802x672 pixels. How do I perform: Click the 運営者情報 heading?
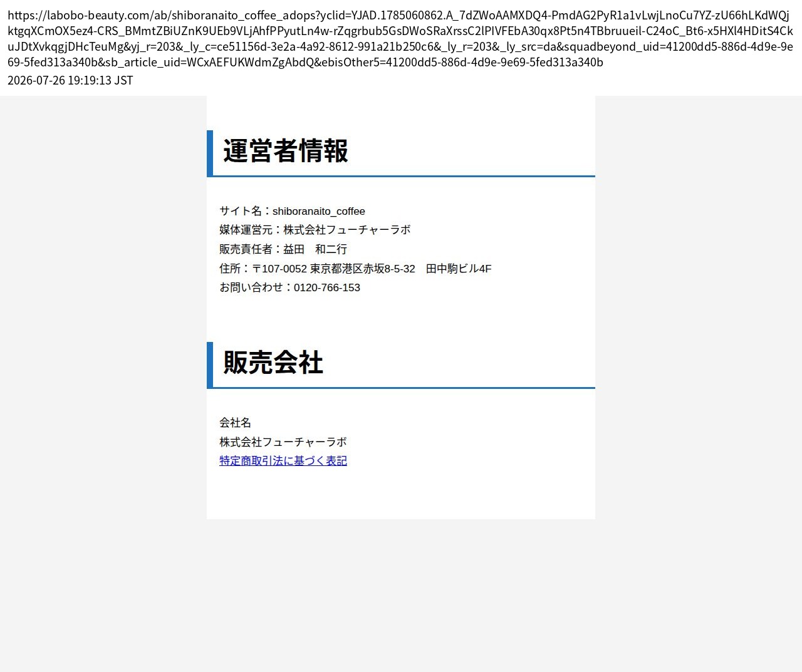[x=286, y=151]
